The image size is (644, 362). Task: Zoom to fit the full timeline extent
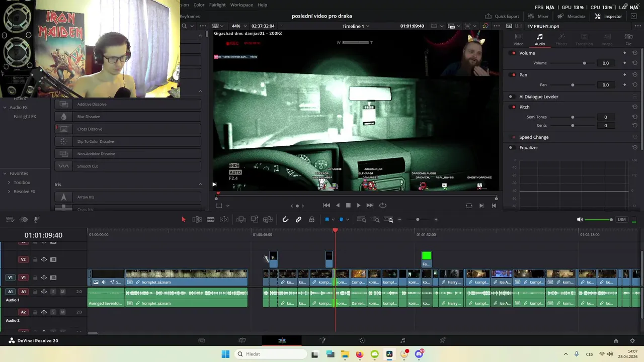[x=361, y=220]
